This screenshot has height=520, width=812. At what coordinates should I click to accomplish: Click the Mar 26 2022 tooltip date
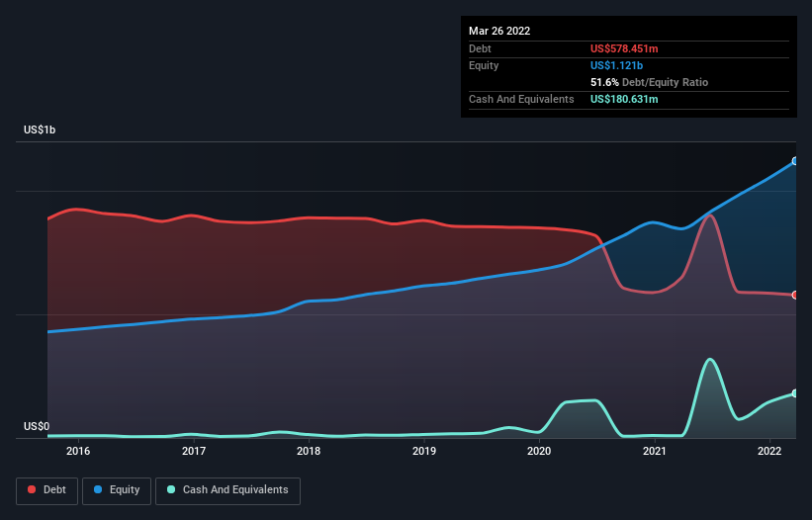[x=499, y=31]
